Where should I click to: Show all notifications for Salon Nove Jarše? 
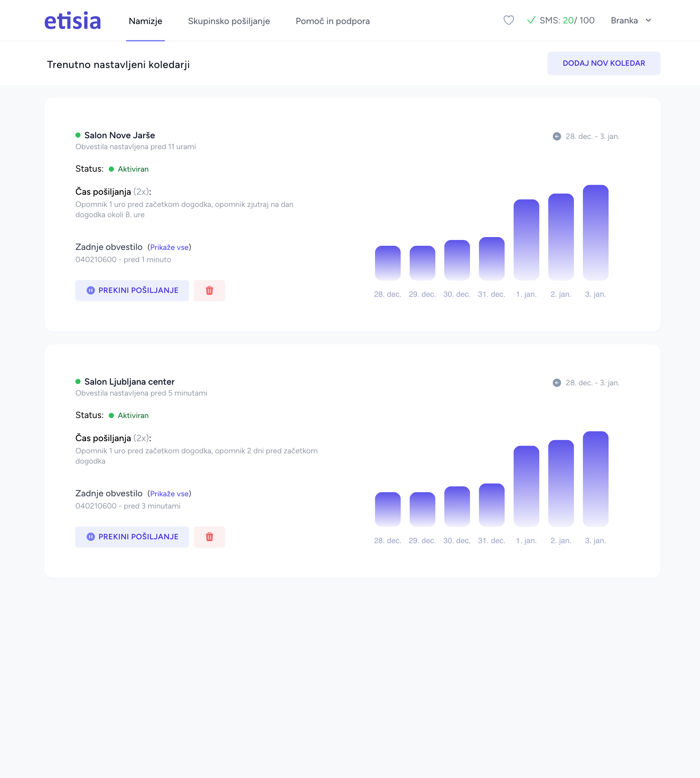tap(169, 247)
